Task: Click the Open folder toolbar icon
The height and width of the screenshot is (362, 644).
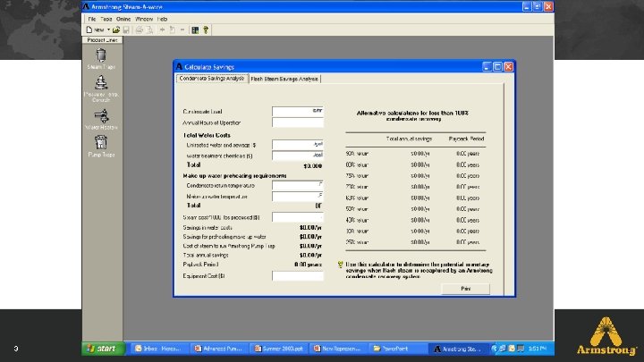Action: (116, 30)
